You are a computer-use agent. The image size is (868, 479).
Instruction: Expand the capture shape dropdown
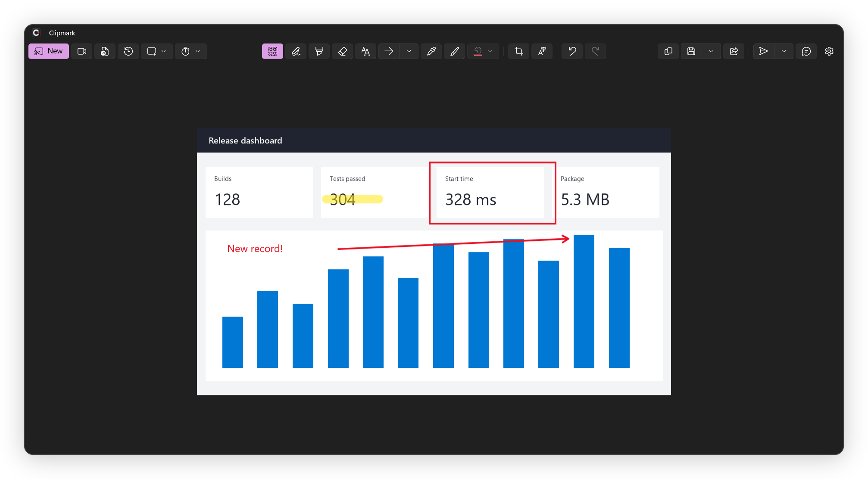coord(164,51)
